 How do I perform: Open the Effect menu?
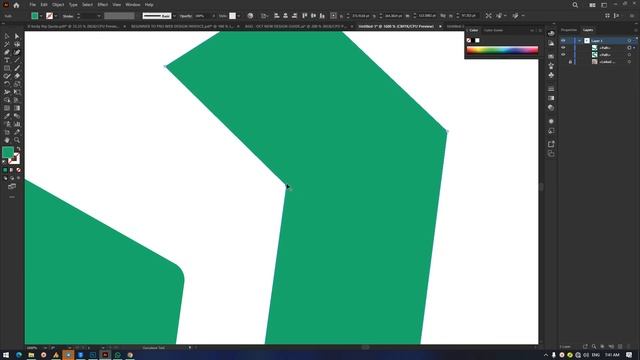point(102,5)
